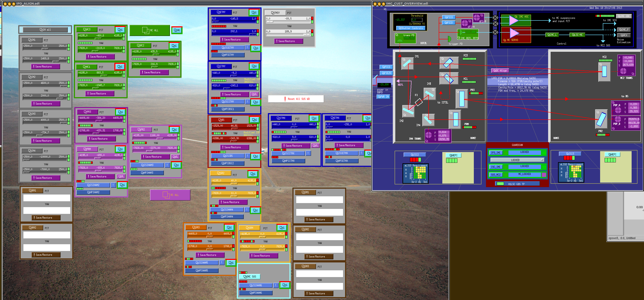Open the OMC SUS button

pos(249,277)
